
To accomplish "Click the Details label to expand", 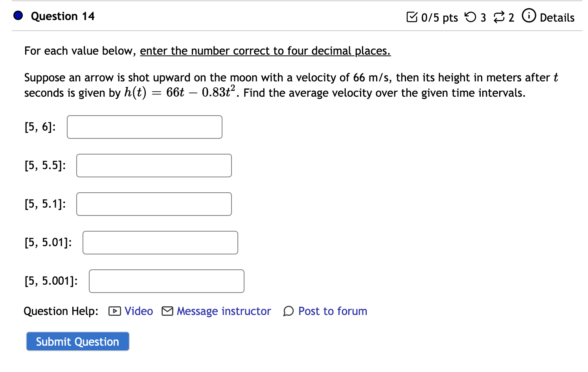I will coord(557,17).
